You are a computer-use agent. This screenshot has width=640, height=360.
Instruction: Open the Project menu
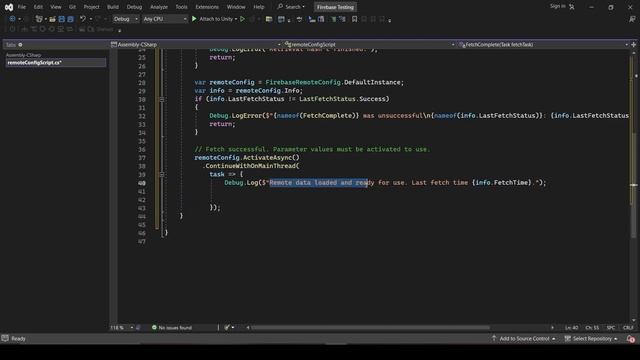click(x=91, y=7)
